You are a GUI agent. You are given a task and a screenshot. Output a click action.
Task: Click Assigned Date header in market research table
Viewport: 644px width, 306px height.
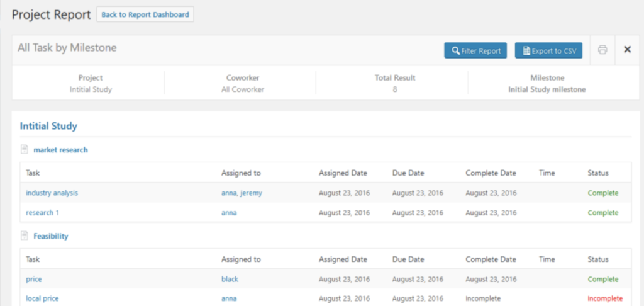pos(343,173)
